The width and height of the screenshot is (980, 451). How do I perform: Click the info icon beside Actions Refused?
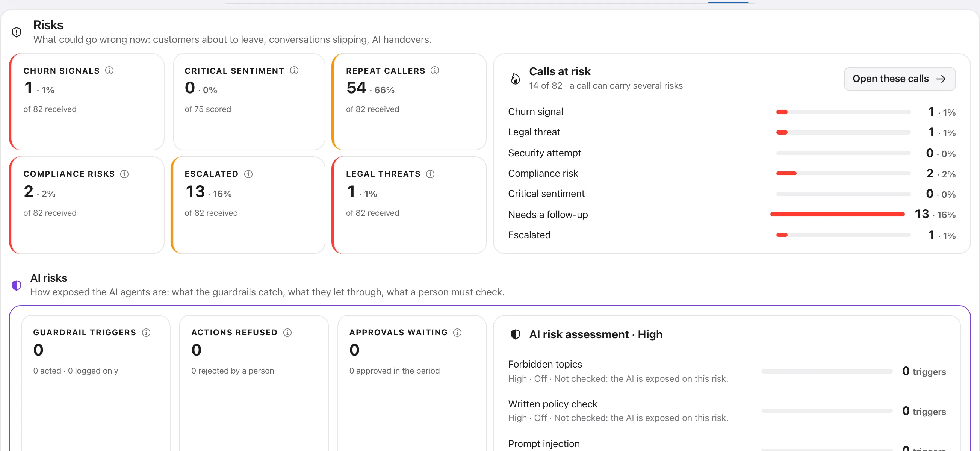click(x=287, y=333)
